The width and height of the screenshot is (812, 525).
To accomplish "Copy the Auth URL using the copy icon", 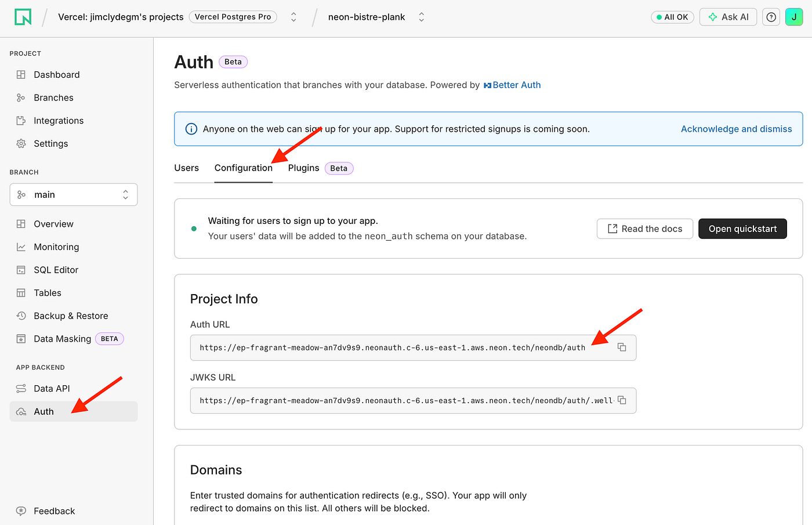I will coord(621,346).
